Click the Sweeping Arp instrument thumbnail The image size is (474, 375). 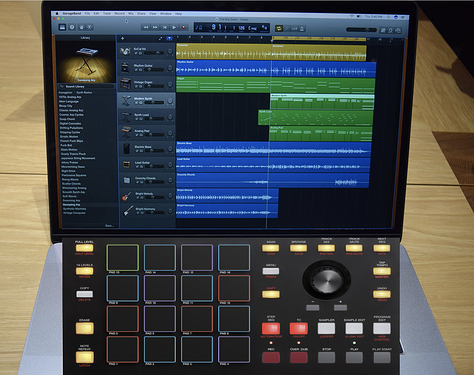click(86, 62)
